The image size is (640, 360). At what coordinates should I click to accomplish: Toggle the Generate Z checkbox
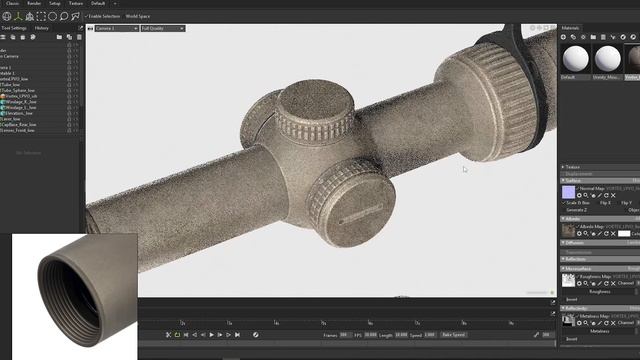pos(564,210)
